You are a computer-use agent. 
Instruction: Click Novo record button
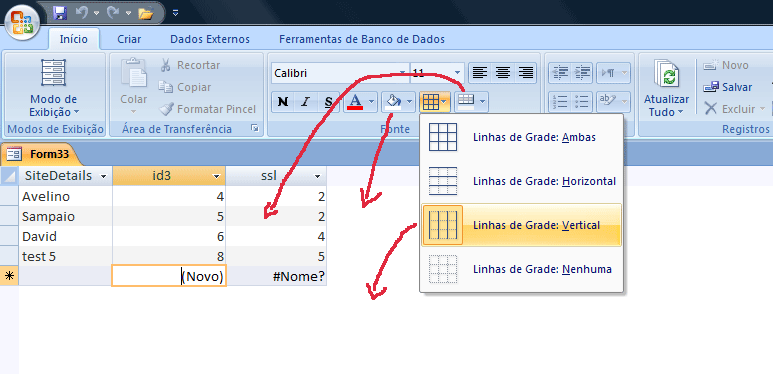[726, 65]
